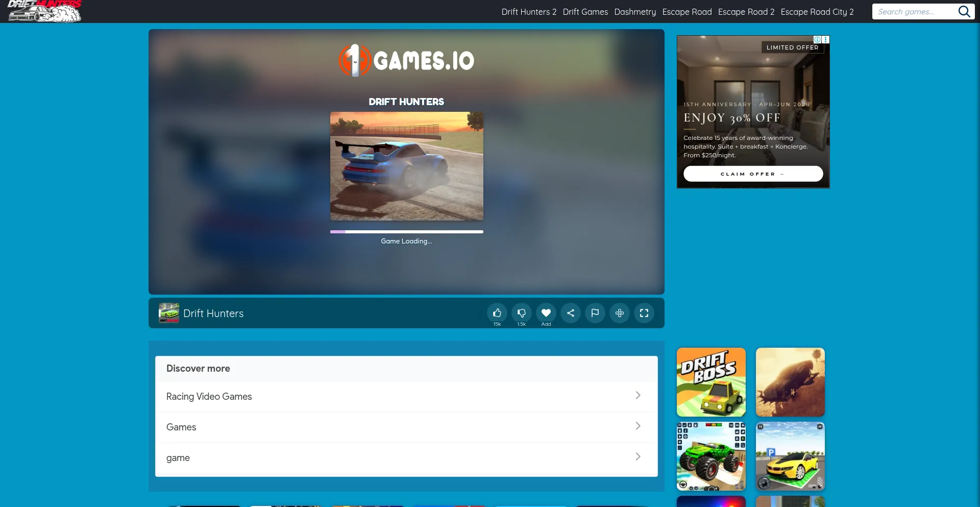
Task: Open the Games discover link
Action: (x=181, y=427)
